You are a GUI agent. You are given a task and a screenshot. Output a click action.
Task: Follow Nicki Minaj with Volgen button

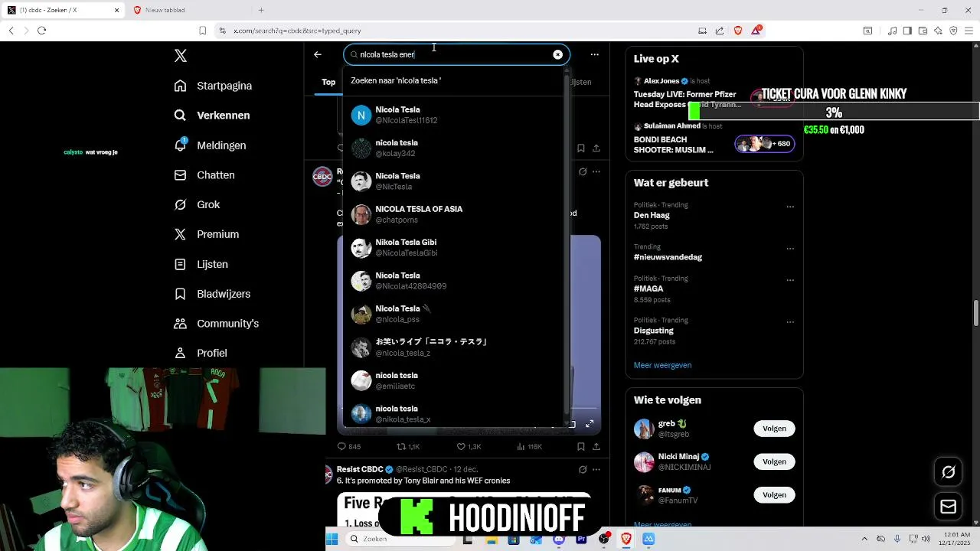click(x=774, y=461)
